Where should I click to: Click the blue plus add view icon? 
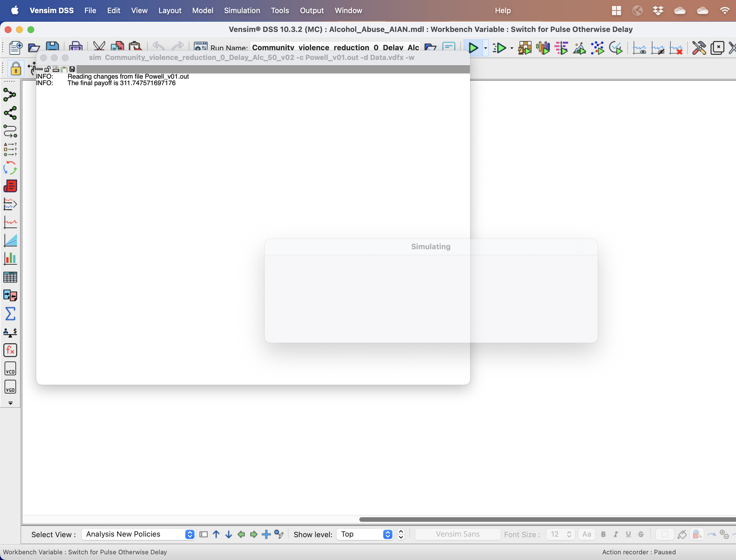[266, 534]
